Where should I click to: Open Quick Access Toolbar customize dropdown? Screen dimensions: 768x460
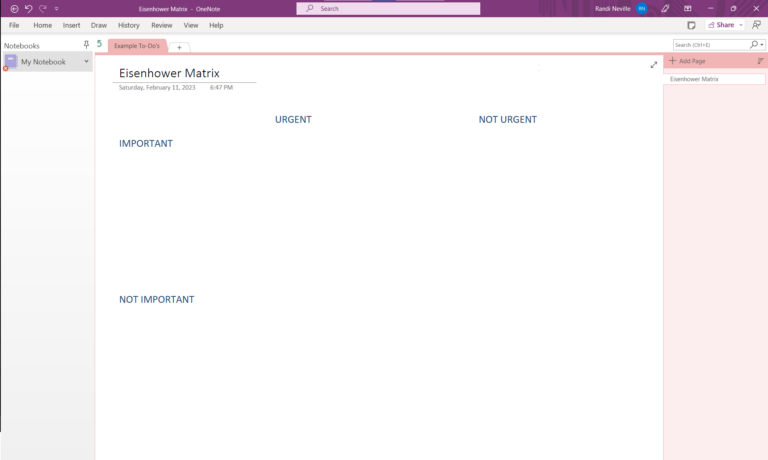[x=56, y=8]
